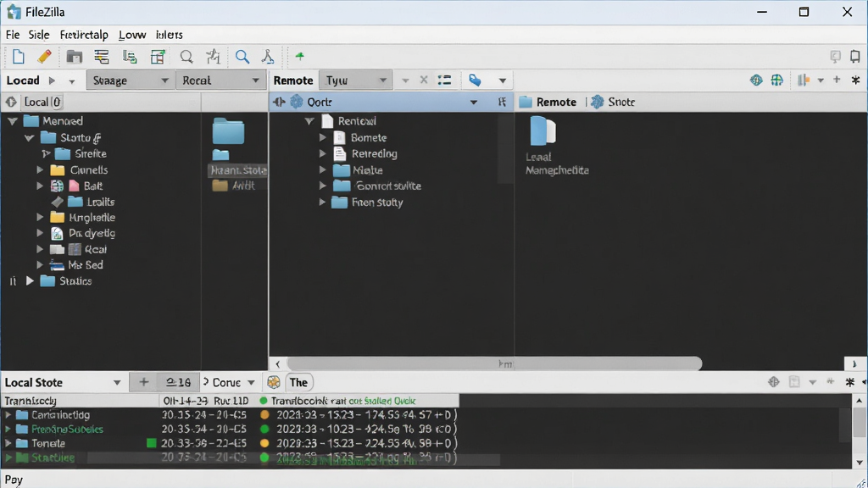Click the 2.16 button in transfer bar

178,382
